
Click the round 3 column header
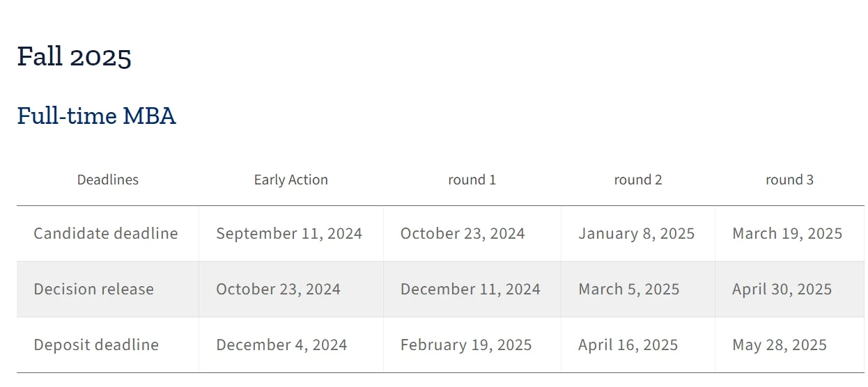click(x=789, y=180)
